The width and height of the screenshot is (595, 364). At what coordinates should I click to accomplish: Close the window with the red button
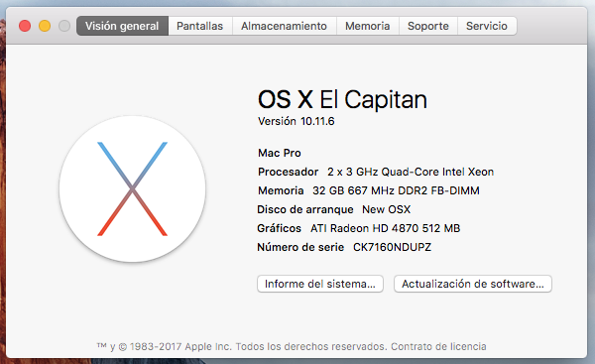tap(25, 26)
